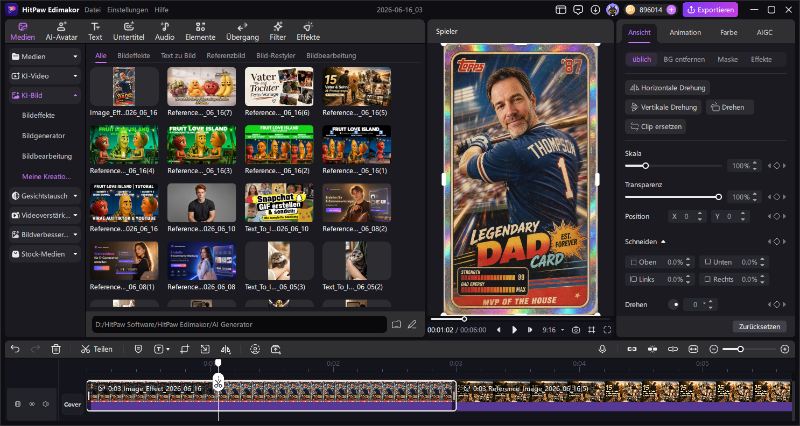Toggle track link icon left of Cover

(x=32, y=404)
